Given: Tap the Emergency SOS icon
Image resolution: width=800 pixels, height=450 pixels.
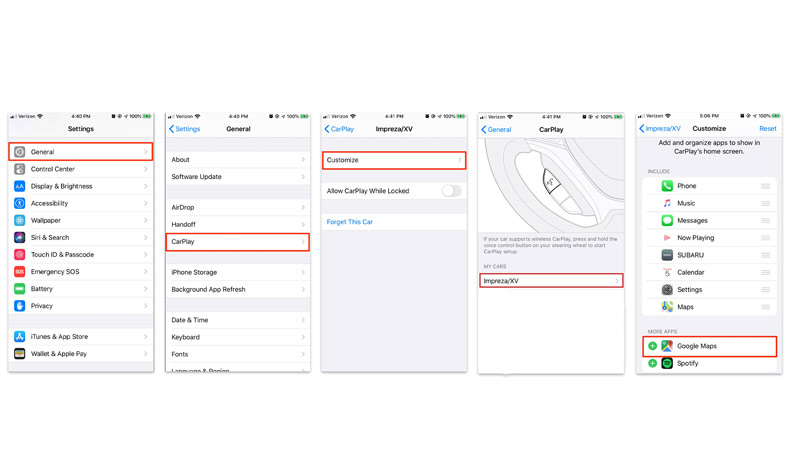Looking at the screenshot, I should tap(19, 271).
